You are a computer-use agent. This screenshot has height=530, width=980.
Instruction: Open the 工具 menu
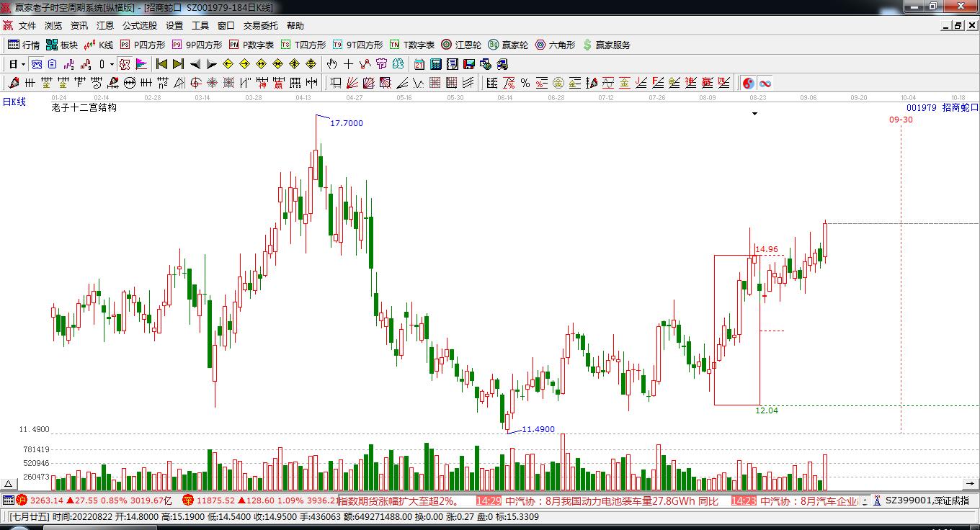(x=200, y=26)
